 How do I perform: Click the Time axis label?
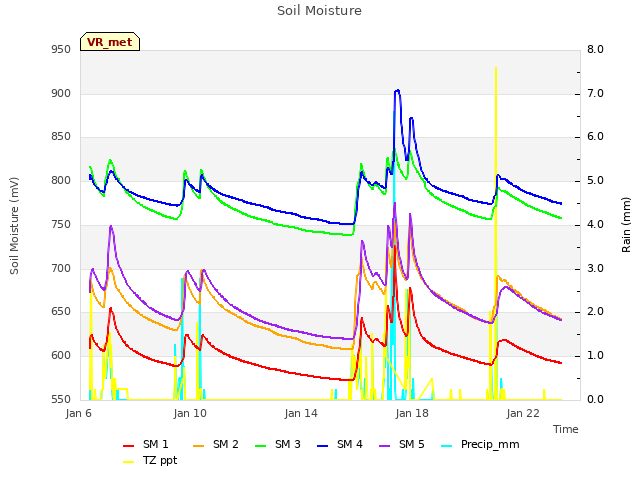click(566, 429)
